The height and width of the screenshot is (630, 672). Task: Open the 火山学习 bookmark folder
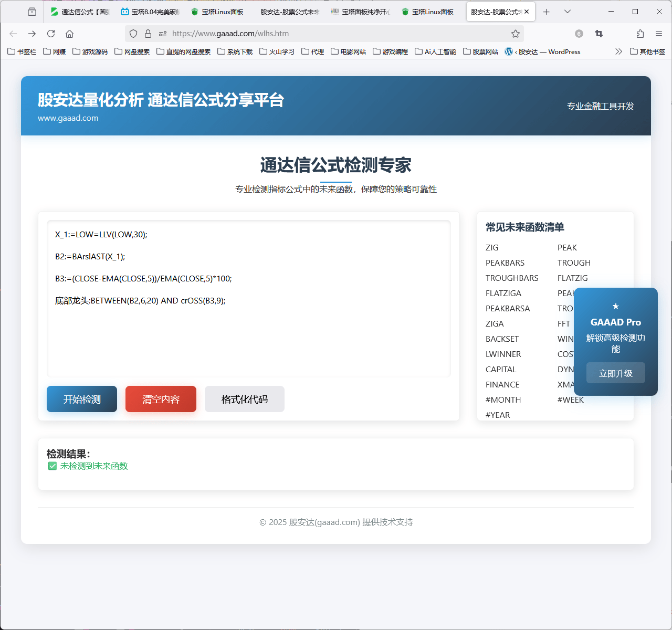pyautogui.click(x=277, y=51)
